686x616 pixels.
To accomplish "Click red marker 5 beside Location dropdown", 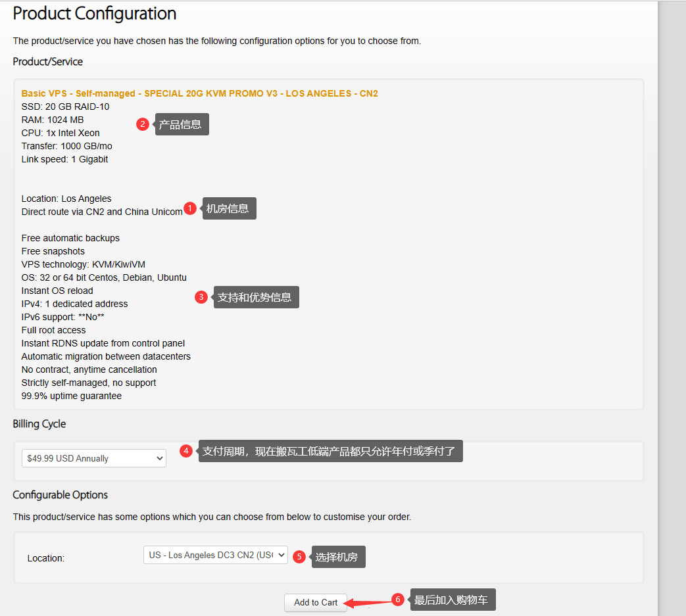I will pos(299,557).
